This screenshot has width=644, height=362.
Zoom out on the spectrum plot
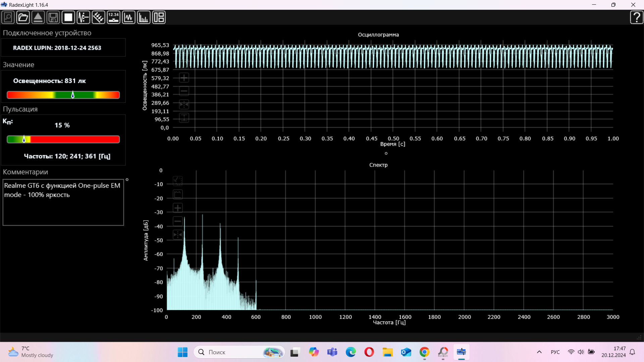pos(178,221)
